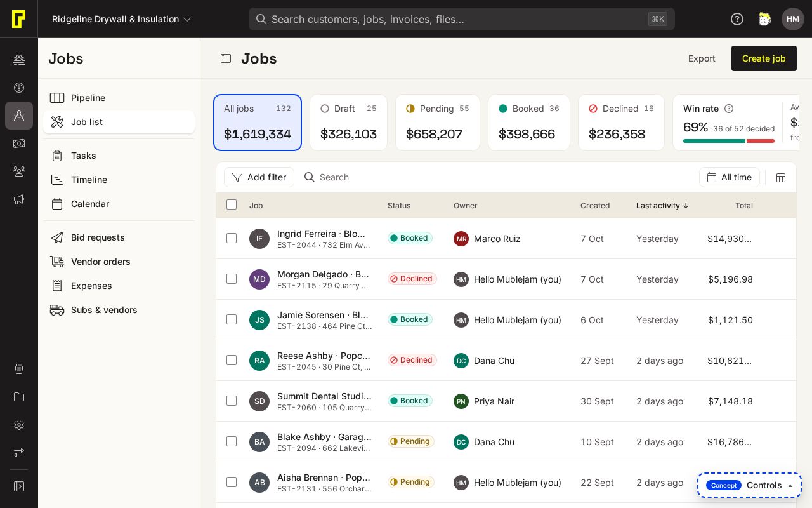
Task: Check the box for Ingrid Ferreira's job
Action: (232, 238)
